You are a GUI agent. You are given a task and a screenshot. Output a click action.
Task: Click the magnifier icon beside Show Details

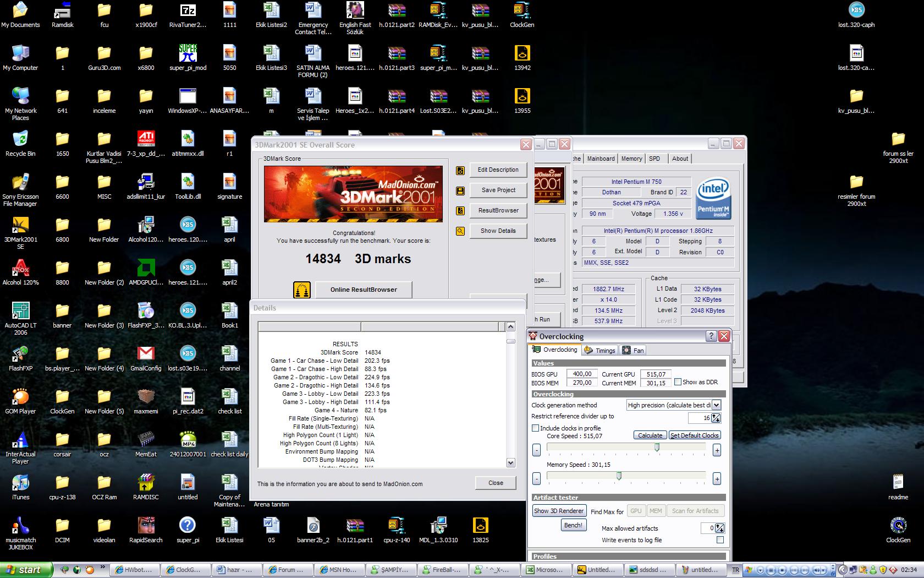coord(460,232)
